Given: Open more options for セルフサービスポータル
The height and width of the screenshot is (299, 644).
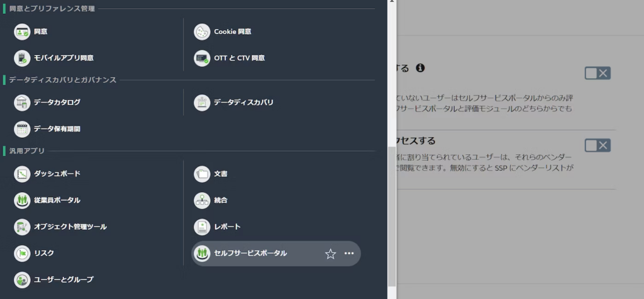Looking at the screenshot, I should [349, 254].
